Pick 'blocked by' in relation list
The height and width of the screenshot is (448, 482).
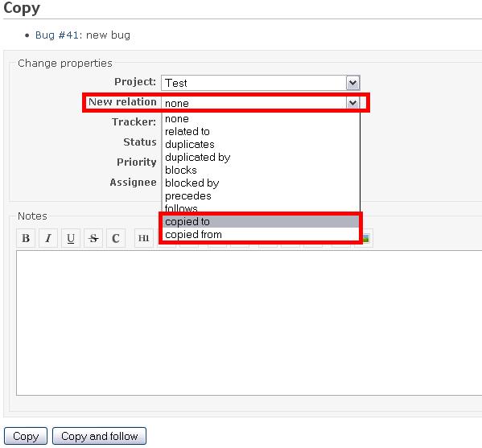click(x=261, y=183)
